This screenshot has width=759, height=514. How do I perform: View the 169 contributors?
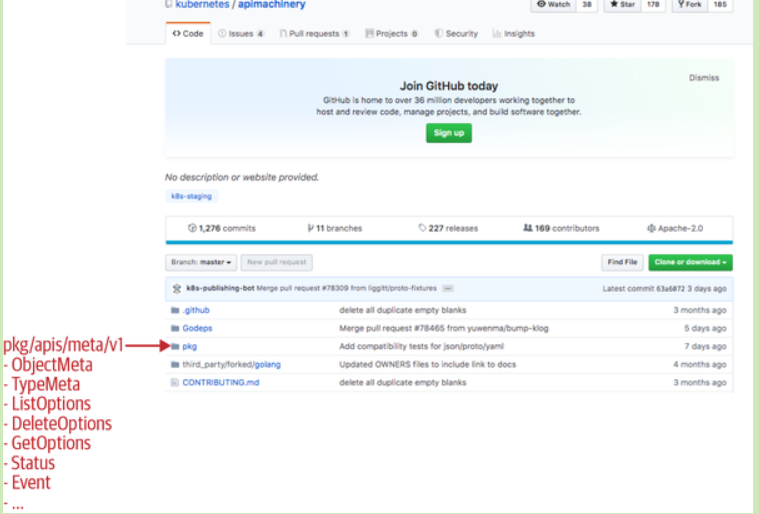pos(561,228)
